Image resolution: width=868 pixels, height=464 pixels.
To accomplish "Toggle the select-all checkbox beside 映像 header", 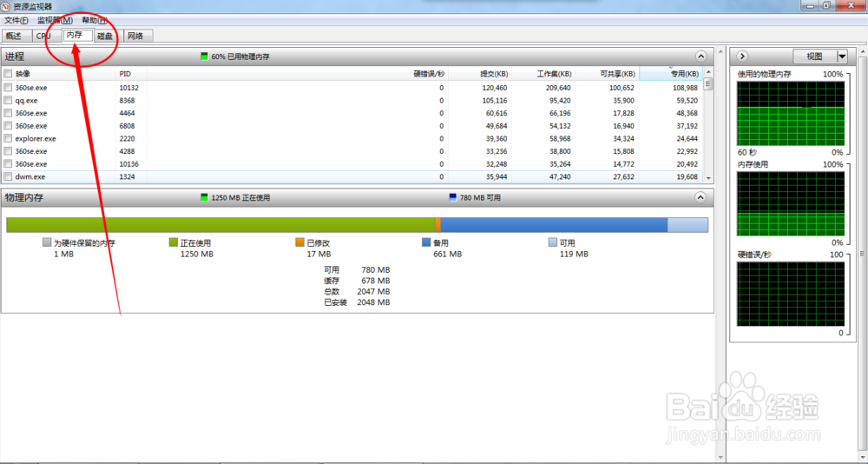I will [x=8, y=74].
